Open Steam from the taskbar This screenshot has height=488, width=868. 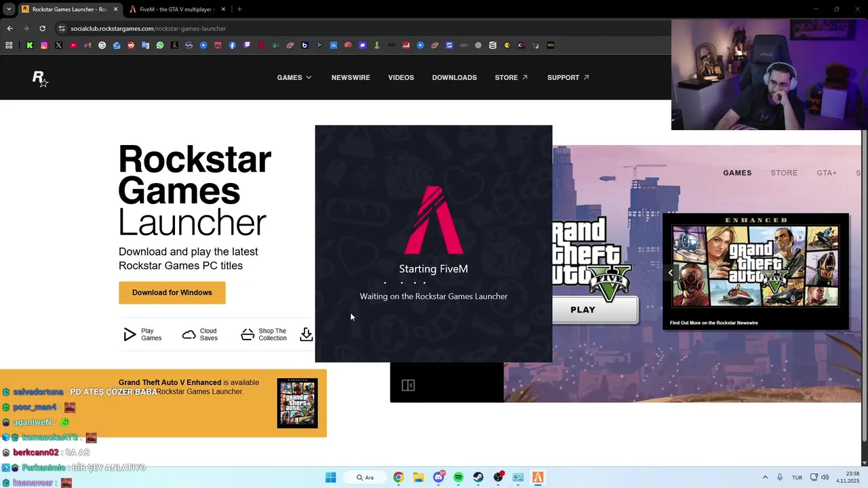pos(478,477)
